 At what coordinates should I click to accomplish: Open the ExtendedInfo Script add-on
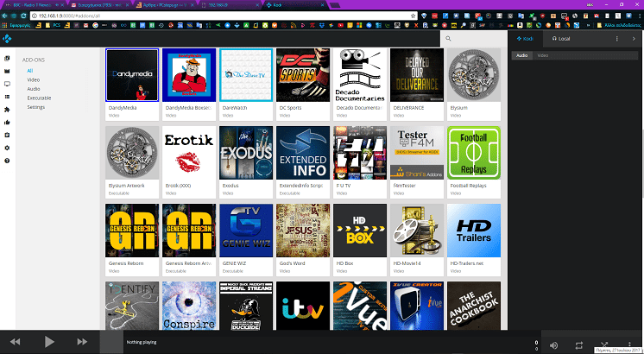point(303,162)
